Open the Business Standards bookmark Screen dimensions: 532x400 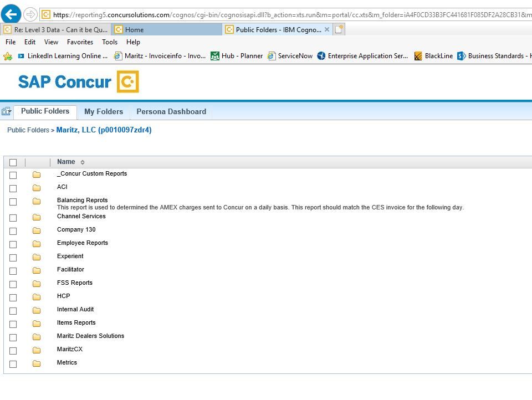click(x=494, y=56)
